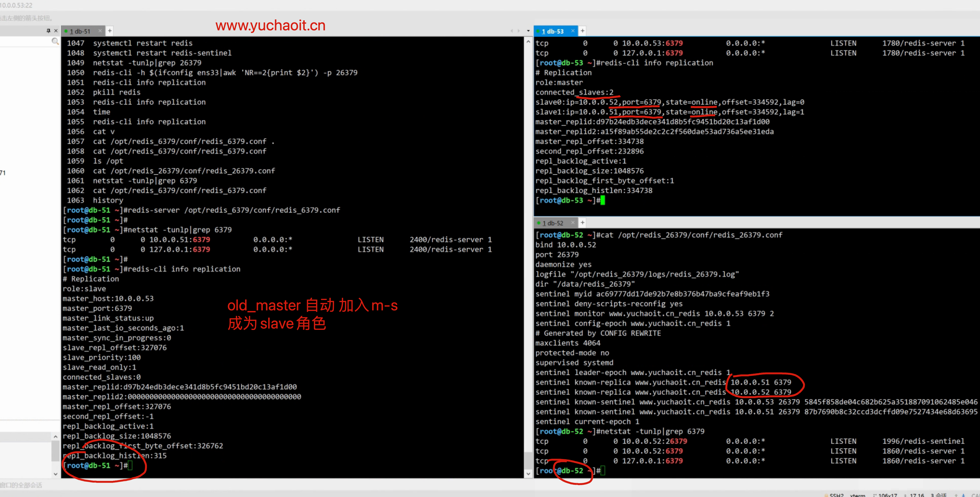Close the db-52 session tab
This screenshot has width=980, height=497.
[573, 222]
